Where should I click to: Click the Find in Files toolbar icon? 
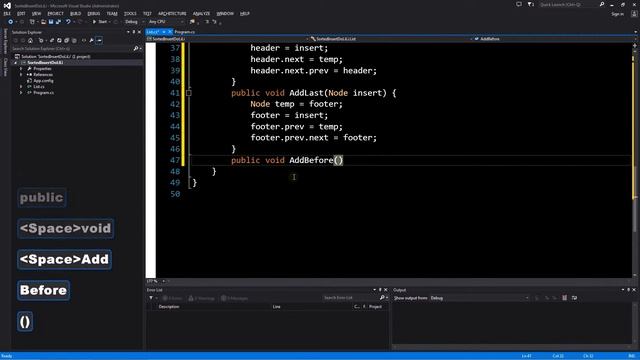pyautogui.click(x=192, y=22)
